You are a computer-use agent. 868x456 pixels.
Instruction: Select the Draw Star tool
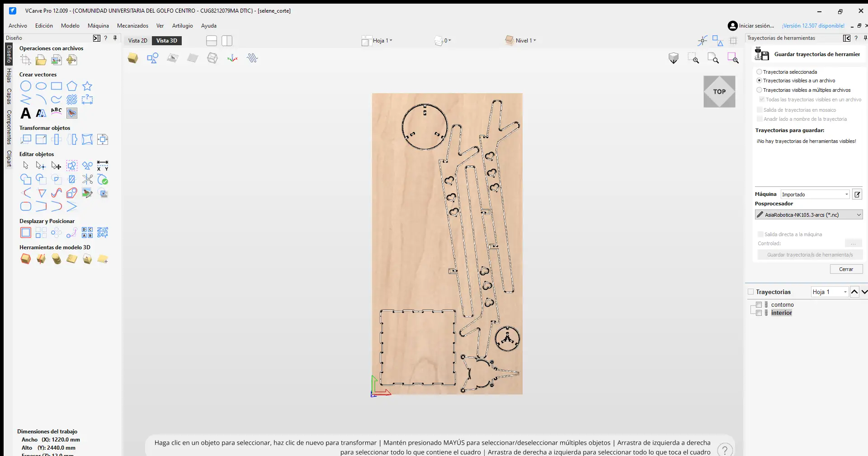(x=87, y=86)
